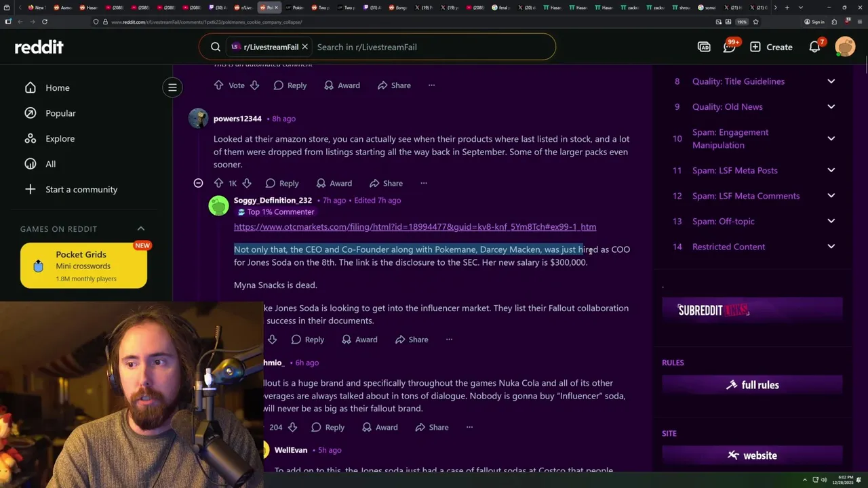The width and height of the screenshot is (868, 488).
Task: Toggle the left navigation hamburger button
Action: coord(172,87)
